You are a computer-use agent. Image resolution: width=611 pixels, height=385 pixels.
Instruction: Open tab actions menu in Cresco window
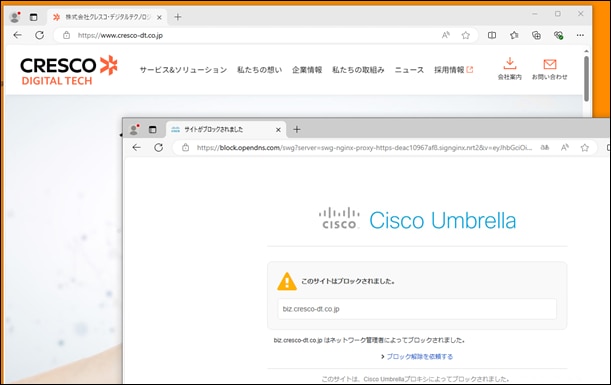coord(34,17)
